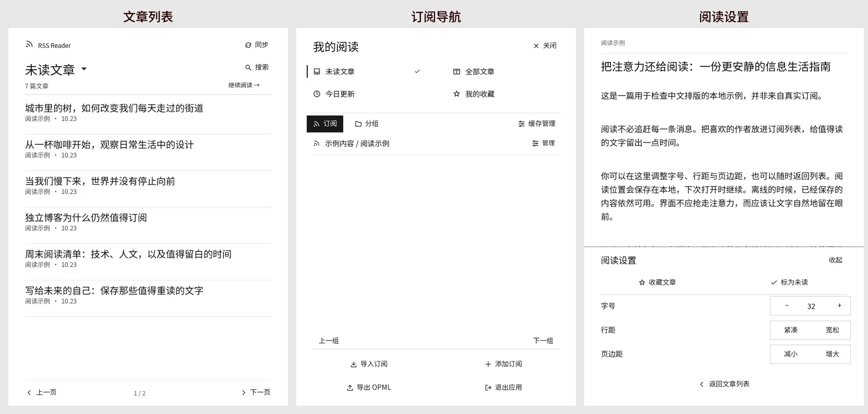Viewport: 868px width, 414px height.
Task: Set line spacing to 紧凑
Action: [x=791, y=330]
